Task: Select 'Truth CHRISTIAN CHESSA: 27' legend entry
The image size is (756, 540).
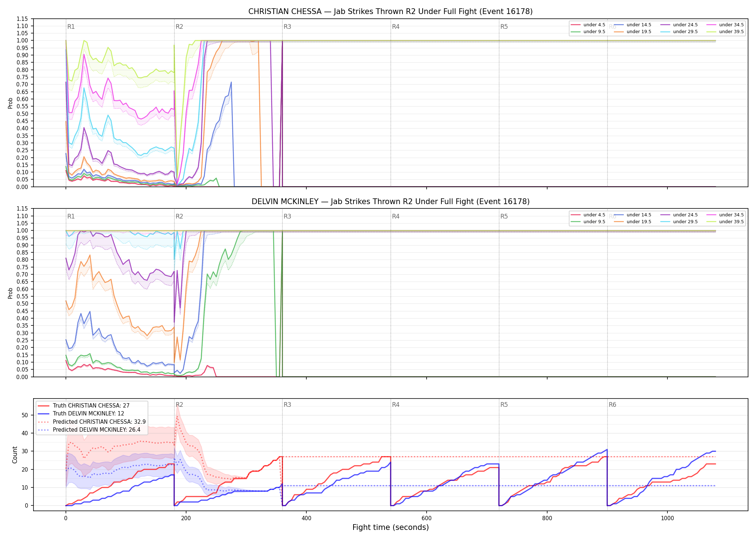Action: pos(84,406)
